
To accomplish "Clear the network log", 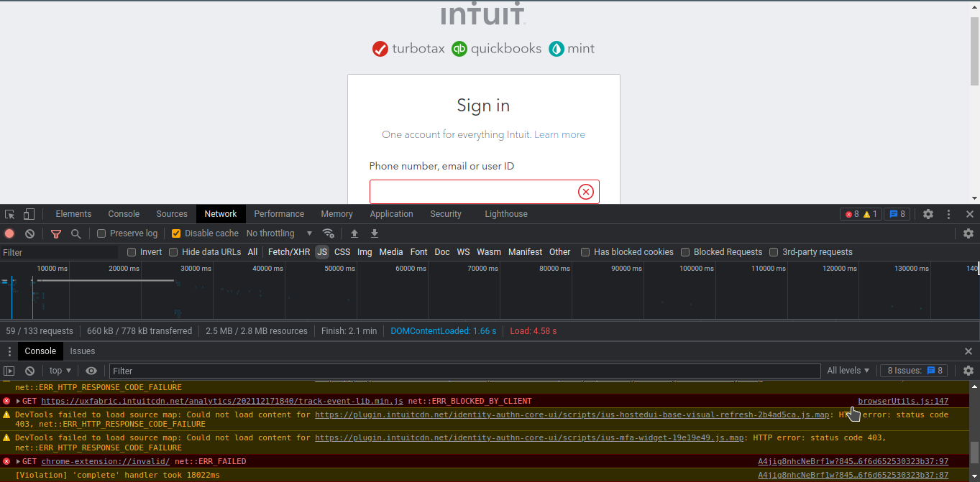I will [x=29, y=233].
